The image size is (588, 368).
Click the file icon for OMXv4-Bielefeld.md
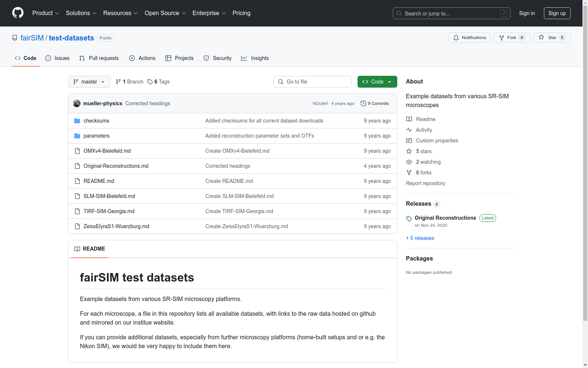click(x=77, y=151)
